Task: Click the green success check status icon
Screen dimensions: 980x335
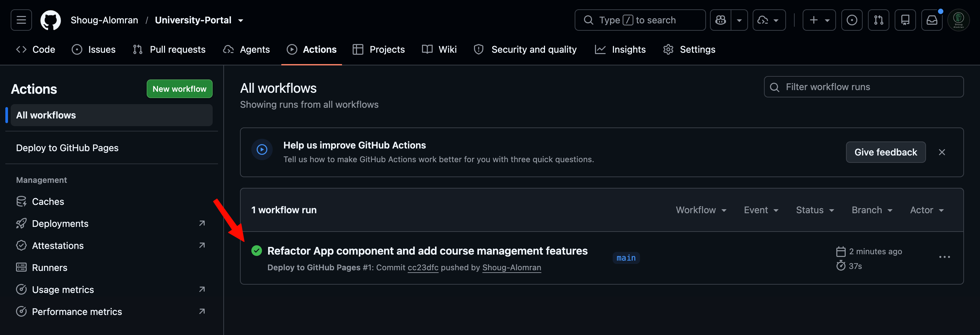Action: [257, 251]
